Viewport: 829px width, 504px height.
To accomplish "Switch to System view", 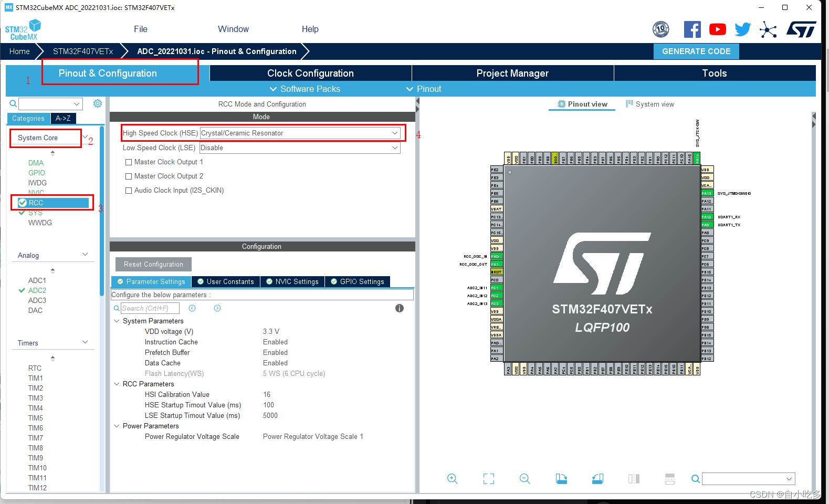I will click(650, 104).
